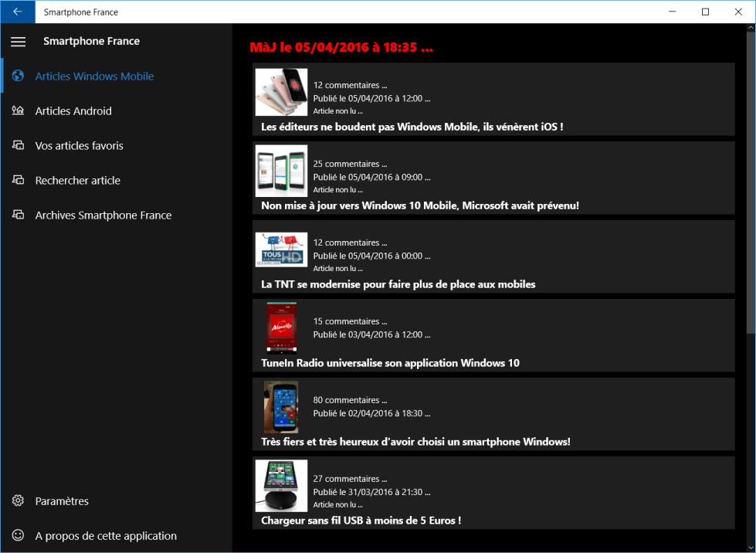The width and height of the screenshot is (756, 553).
Task: Open wireless charger thumbnail
Action: 281,486
